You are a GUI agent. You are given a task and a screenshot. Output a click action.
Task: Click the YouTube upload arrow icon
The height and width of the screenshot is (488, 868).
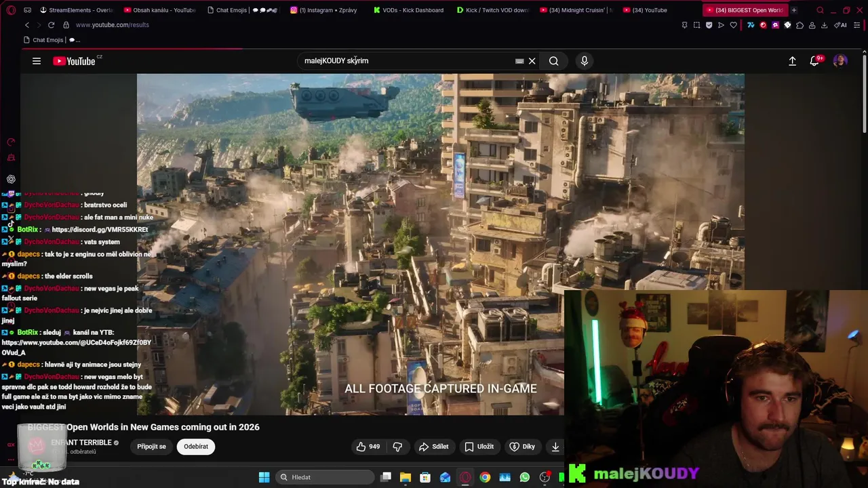tap(792, 61)
